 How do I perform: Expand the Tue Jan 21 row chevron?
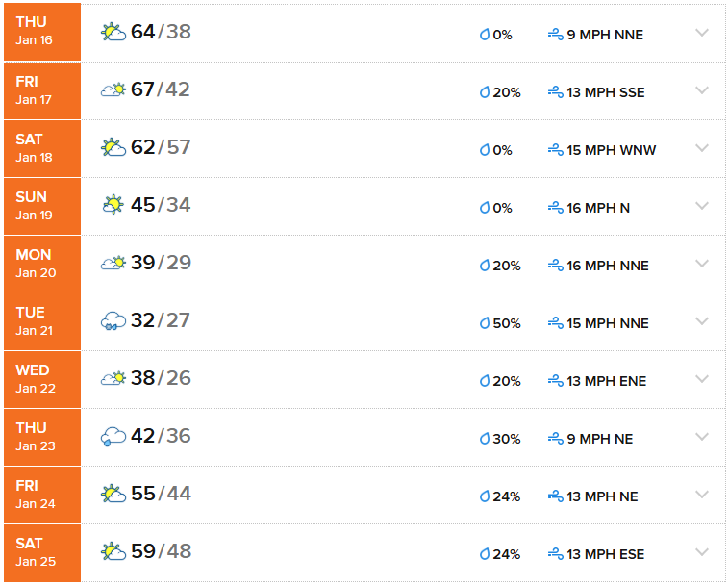(x=701, y=321)
